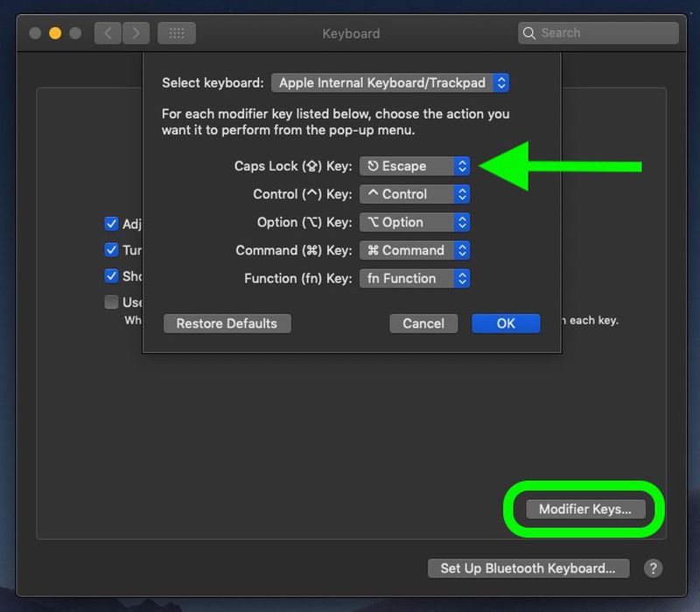This screenshot has height=612, width=700.
Task: Open the Caps Lock Key action dropdown
Action: click(x=414, y=165)
